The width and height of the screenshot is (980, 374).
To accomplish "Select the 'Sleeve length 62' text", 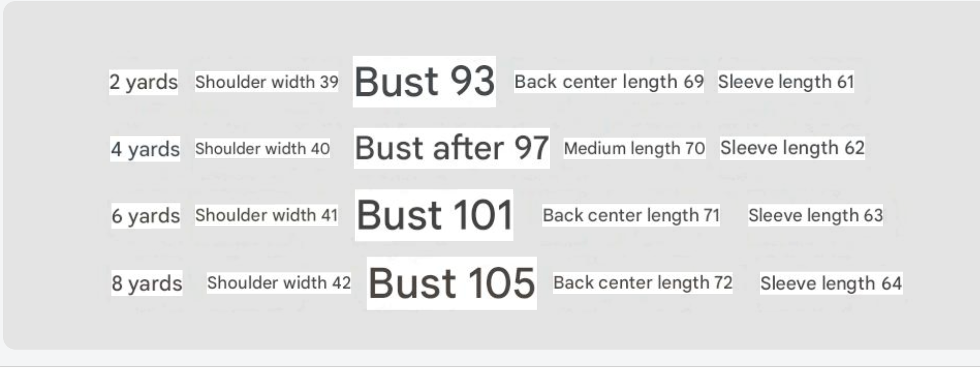I will [x=792, y=148].
